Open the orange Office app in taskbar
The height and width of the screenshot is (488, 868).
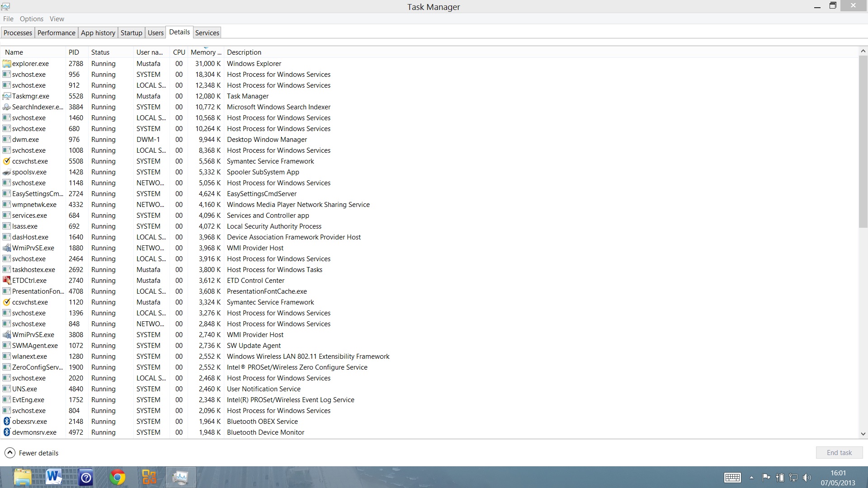149,477
